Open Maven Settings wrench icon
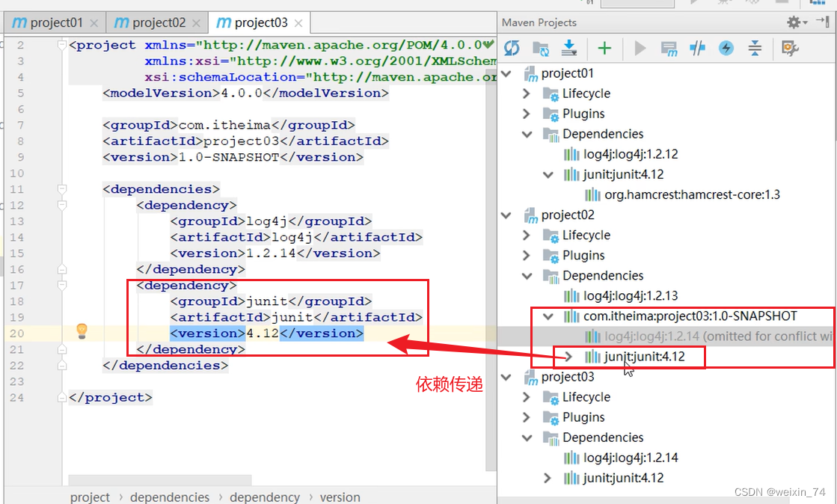The height and width of the screenshot is (504, 837). 789,49
